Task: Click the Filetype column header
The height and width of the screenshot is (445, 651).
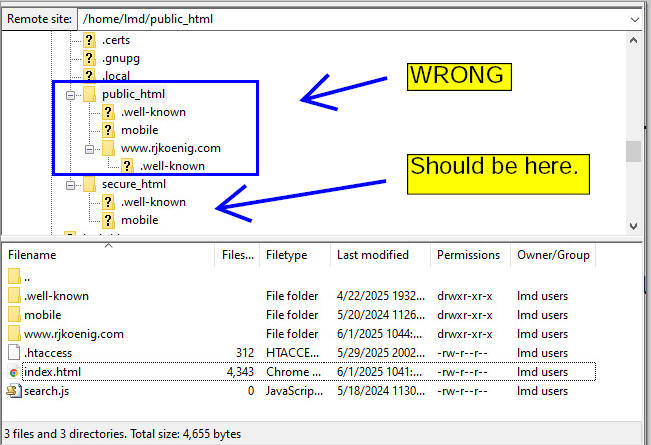Action: point(294,256)
